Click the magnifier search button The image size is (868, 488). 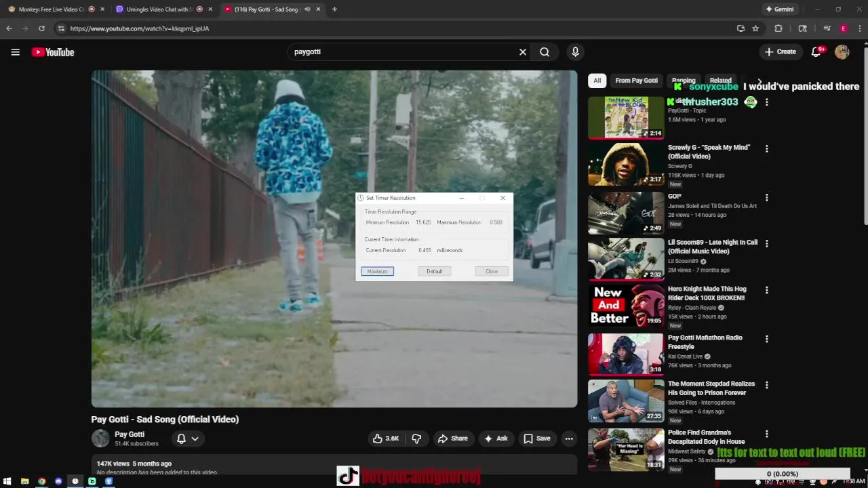[x=545, y=52]
